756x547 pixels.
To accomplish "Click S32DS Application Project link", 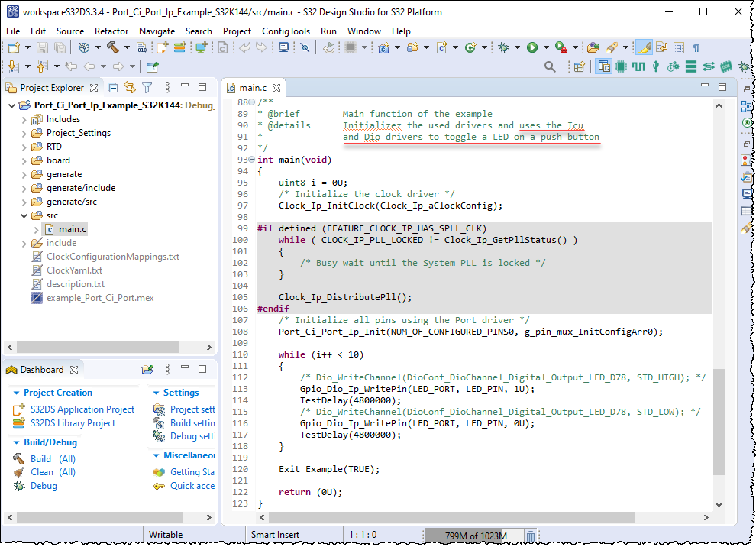I will (x=82, y=409).
